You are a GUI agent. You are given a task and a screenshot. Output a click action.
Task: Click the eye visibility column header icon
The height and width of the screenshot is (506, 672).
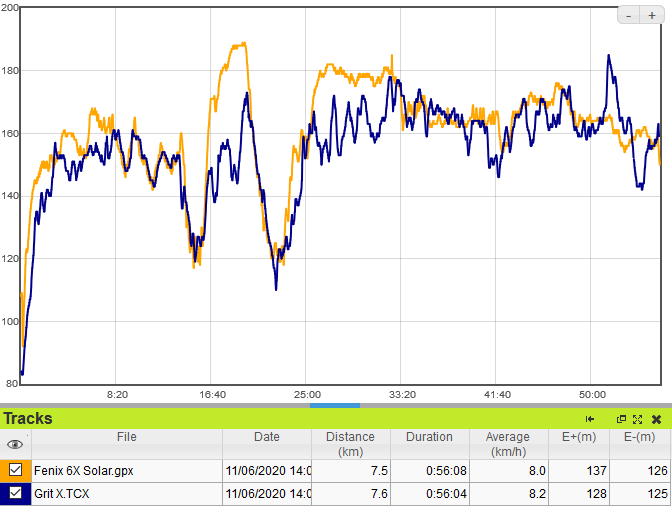coord(15,444)
